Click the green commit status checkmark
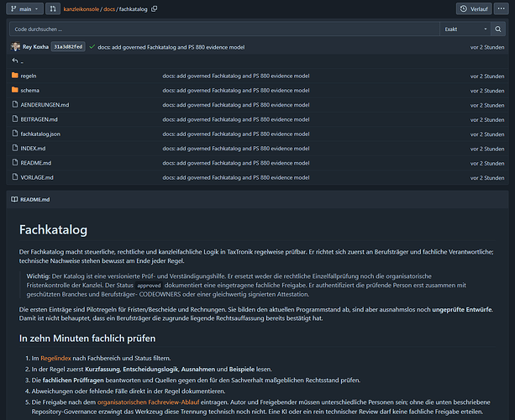This screenshot has width=515, height=420. pyautogui.click(x=92, y=47)
